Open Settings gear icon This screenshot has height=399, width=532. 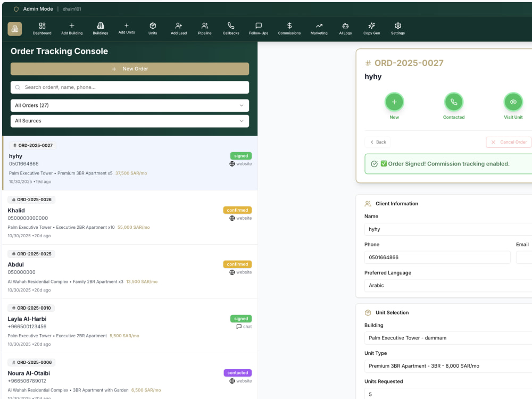coord(398,26)
